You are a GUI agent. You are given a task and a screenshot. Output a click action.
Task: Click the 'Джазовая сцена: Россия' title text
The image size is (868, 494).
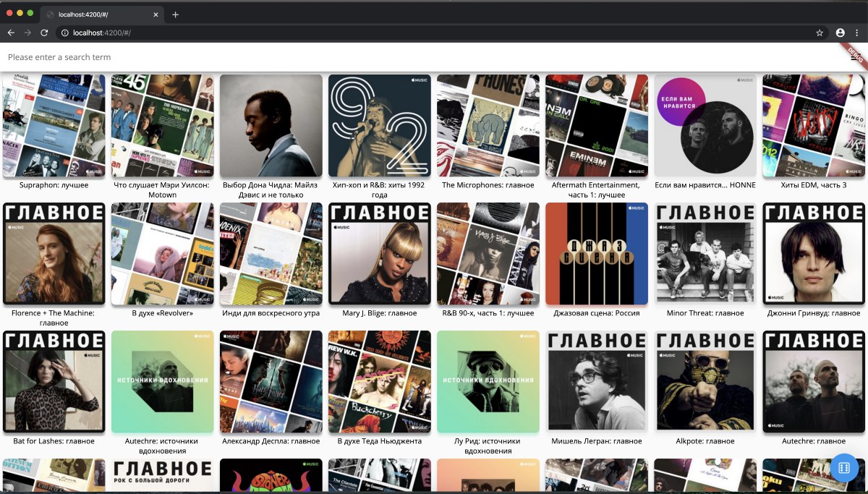(x=597, y=313)
